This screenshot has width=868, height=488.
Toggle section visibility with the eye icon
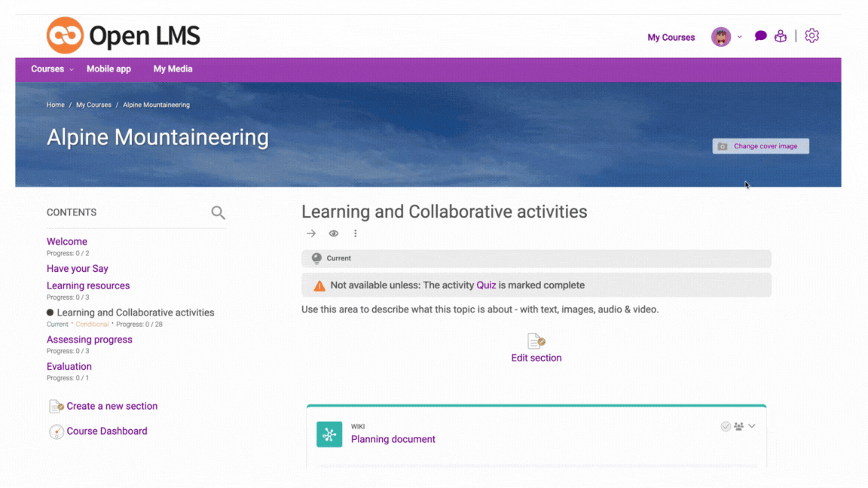pos(334,233)
